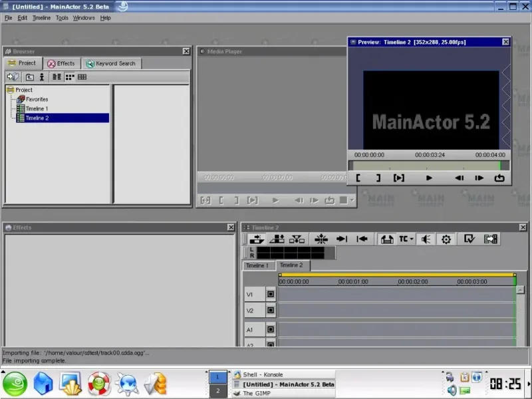532x399 pixels.
Task: Switch Browser to list view
Action: click(57, 77)
